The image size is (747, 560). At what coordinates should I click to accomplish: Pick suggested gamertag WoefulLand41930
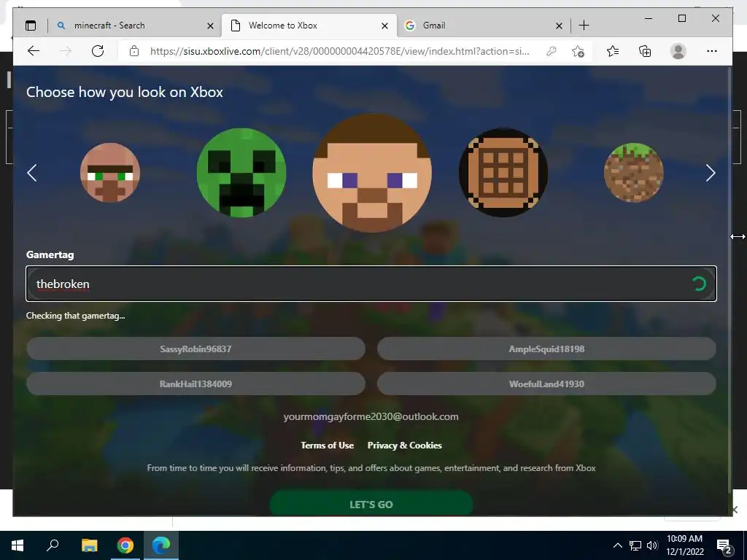pyautogui.click(x=546, y=384)
